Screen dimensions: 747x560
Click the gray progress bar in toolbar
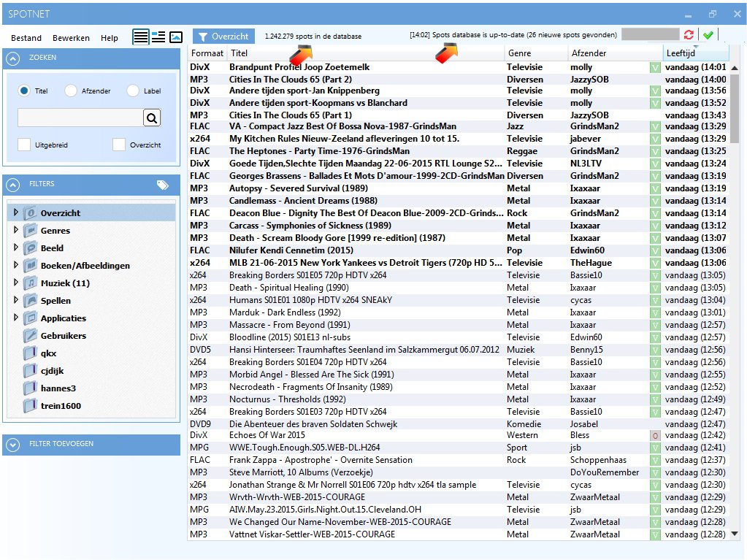pos(651,34)
